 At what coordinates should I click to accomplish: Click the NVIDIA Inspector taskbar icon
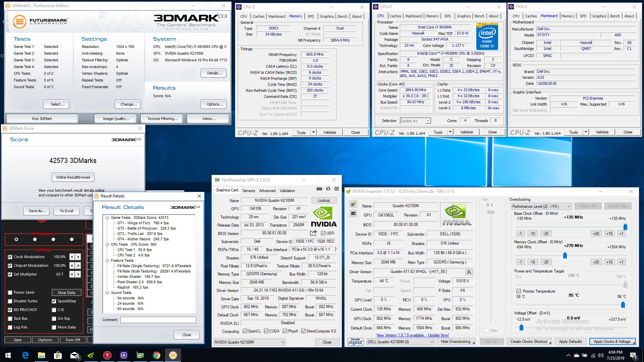tap(91, 355)
